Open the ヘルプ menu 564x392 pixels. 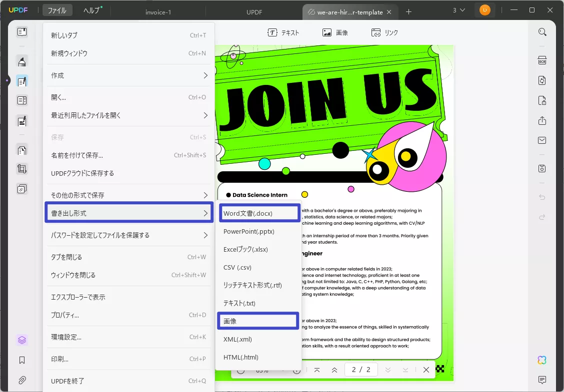click(x=92, y=10)
